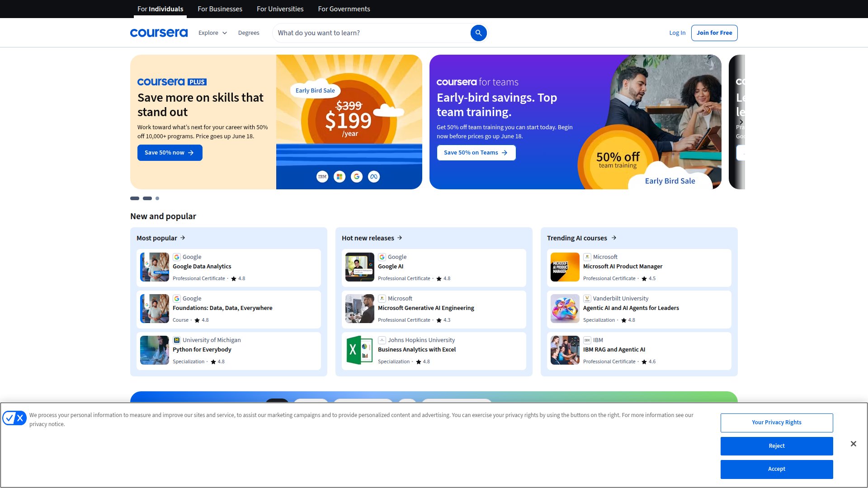Click the New and popular heading
This screenshot has height=488, width=868.
point(163,216)
